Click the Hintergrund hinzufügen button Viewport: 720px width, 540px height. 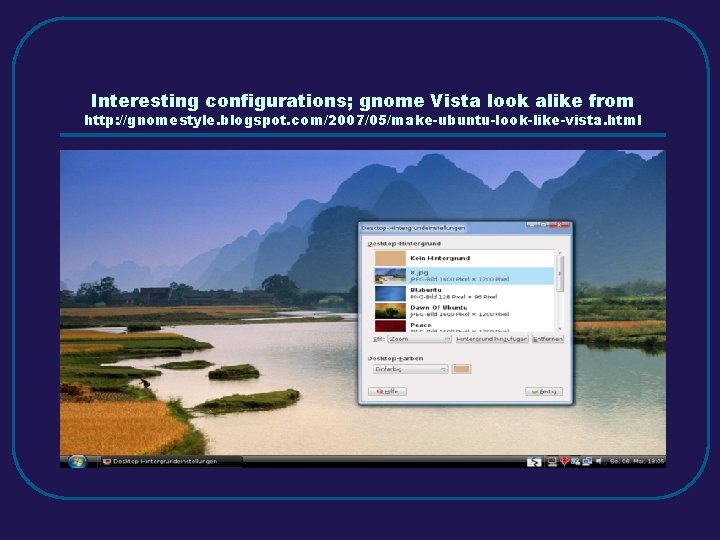click(x=492, y=339)
